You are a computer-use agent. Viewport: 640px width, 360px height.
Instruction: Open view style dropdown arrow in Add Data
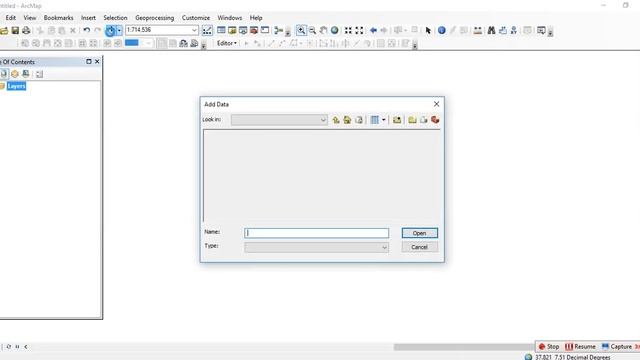tap(384, 120)
